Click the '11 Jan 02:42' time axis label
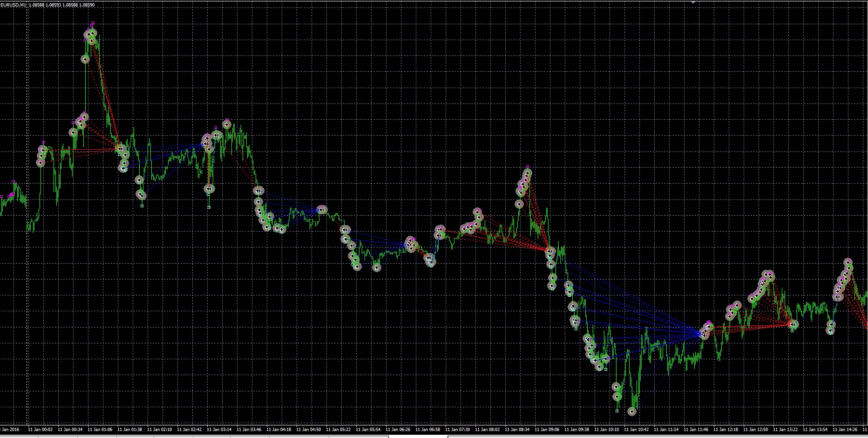 click(190, 430)
